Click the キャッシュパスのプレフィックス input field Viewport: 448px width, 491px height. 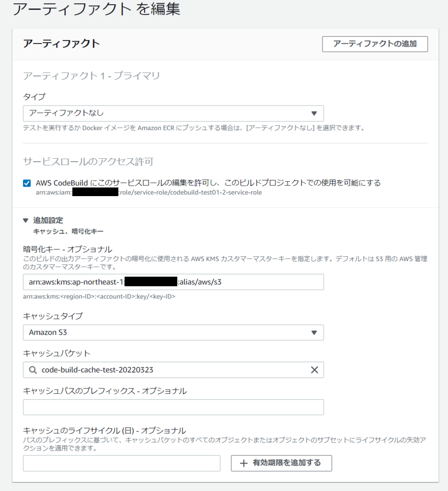(172, 407)
